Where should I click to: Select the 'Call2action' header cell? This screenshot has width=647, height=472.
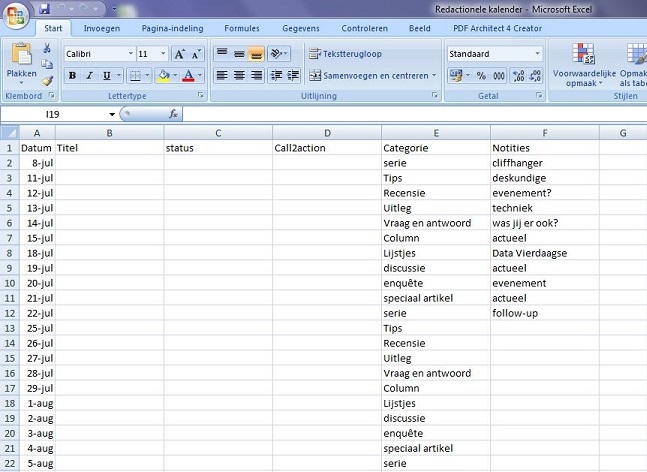tap(327, 148)
